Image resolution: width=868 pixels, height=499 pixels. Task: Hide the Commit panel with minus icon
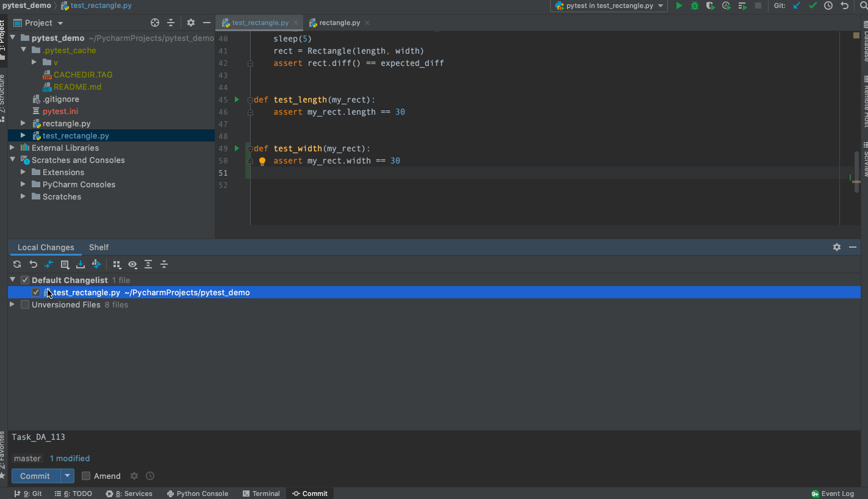(x=853, y=247)
